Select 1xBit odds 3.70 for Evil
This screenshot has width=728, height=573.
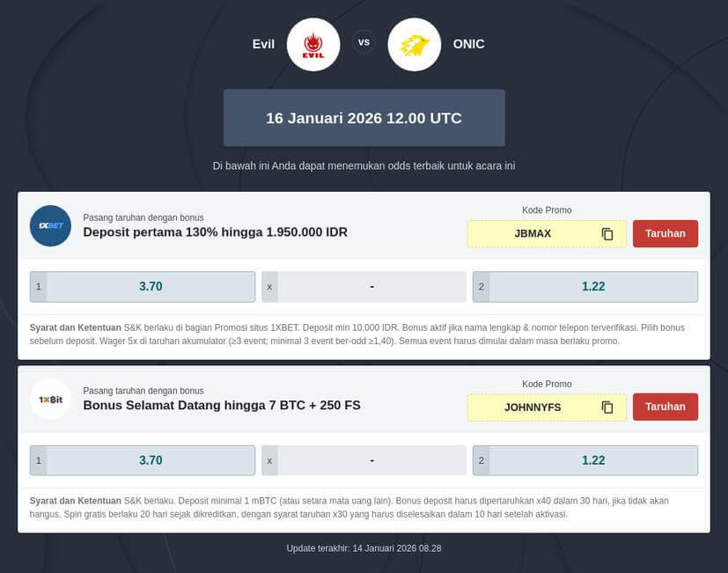143,460
